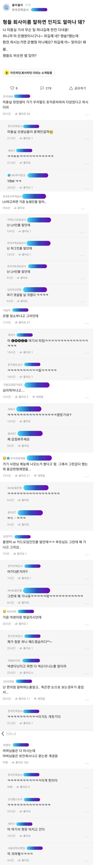94x868 pixels.
Task: Like the post with heart icon
Action: [12, 88]
